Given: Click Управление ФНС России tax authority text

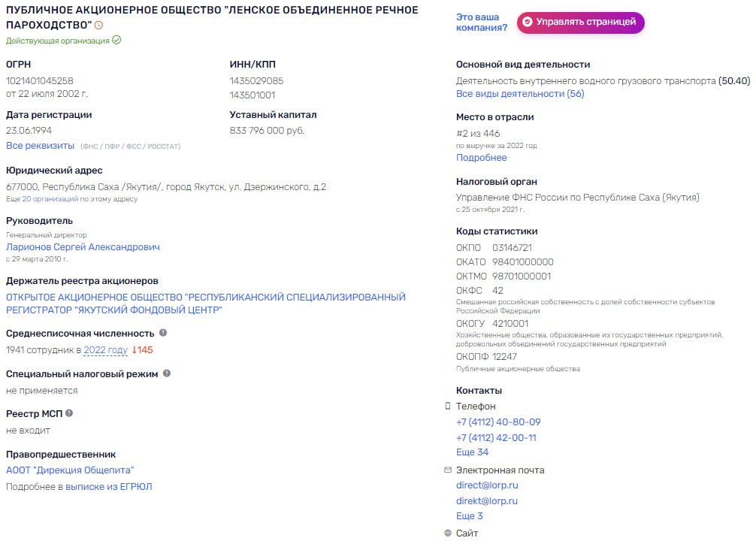Looking at the screenshot, I should click(577, 198).
